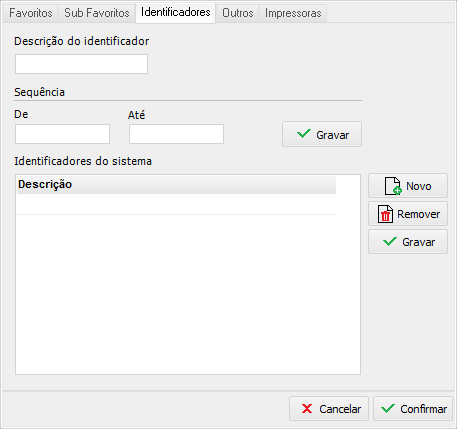Viewport: 457px width, 429px height.
Task: Confirm the dialog settings
Action: pyautogui.click(x=413, y=409)
